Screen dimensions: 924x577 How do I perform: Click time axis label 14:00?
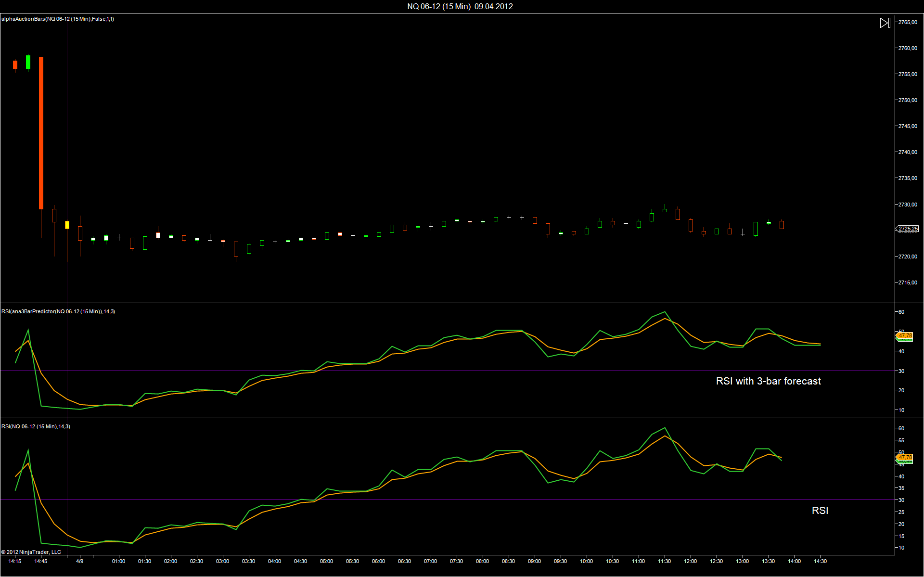click(795, 561)
